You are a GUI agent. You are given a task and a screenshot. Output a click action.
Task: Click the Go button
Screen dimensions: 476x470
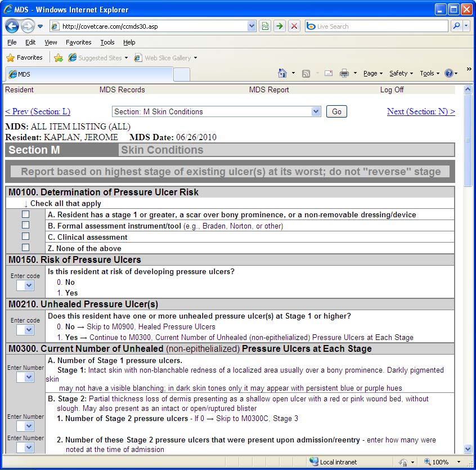click(x=336, y=111)
